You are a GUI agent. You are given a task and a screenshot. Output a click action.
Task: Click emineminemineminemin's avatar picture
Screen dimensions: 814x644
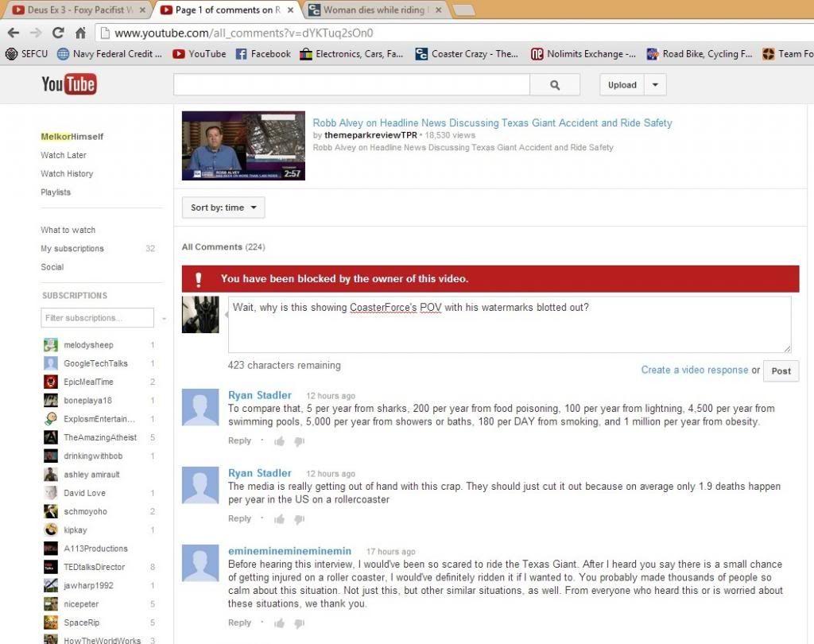200,563
